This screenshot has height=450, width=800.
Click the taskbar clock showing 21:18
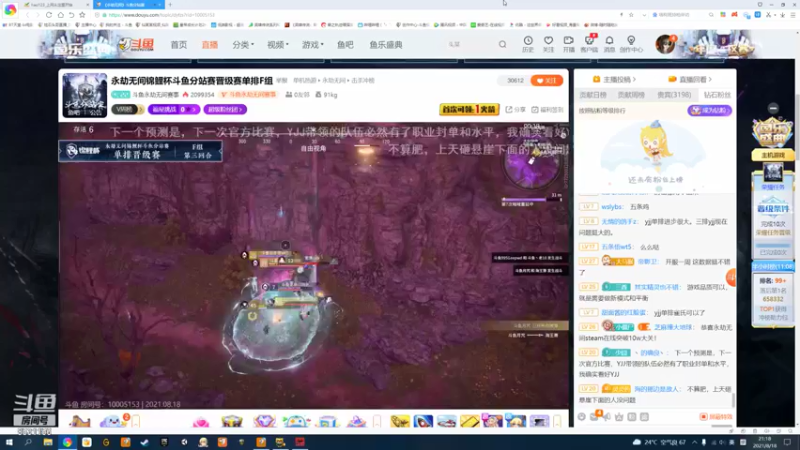click(765, 442)
